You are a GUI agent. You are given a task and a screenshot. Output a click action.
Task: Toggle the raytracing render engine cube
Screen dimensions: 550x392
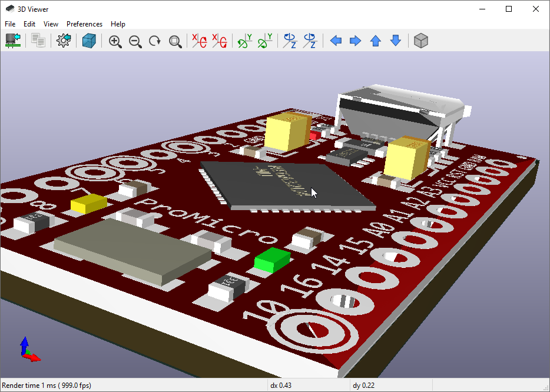(x=89, y=41)
